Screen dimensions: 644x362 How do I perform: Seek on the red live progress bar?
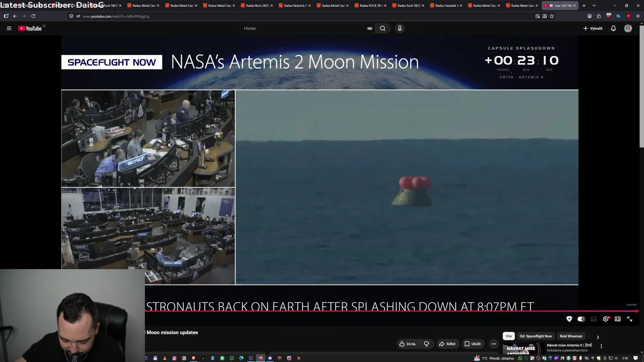(x=391, y=311)
